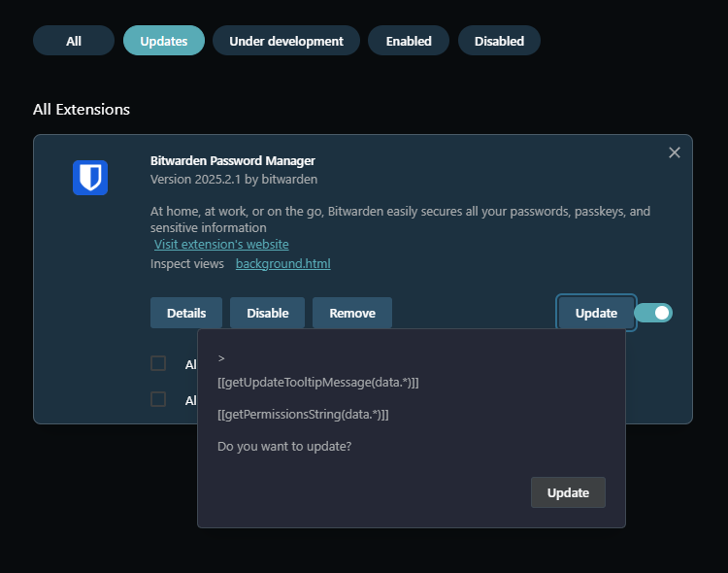Click Version 2025.2.1 by bitwarden text
The image size is (728, 573).
(x=234, y=180)
